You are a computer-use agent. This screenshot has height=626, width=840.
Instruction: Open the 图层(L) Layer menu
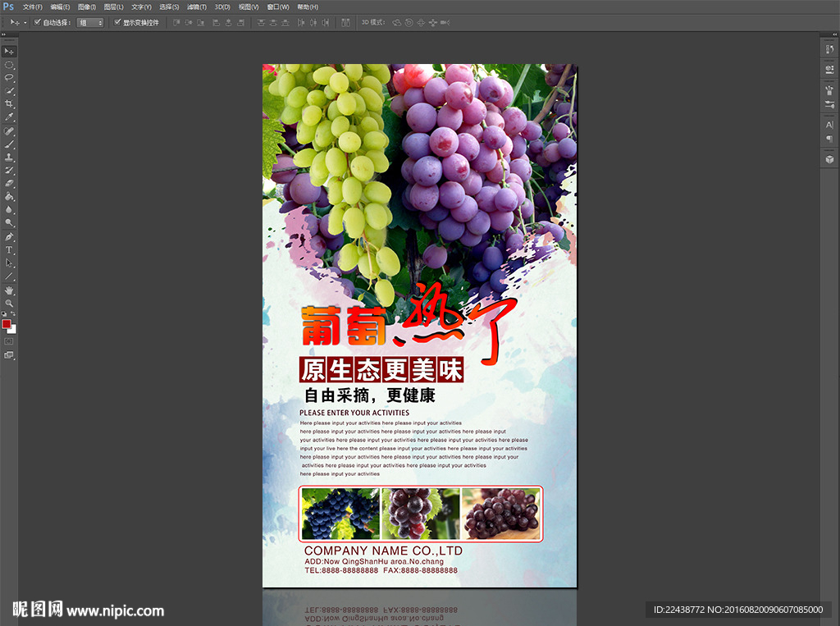click(113, 7)
